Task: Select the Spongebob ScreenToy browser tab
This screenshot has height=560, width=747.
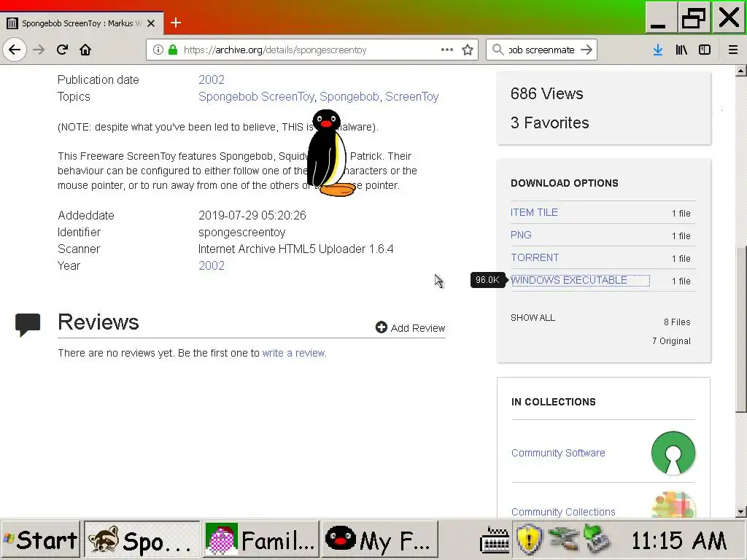Action: point(82,23)
